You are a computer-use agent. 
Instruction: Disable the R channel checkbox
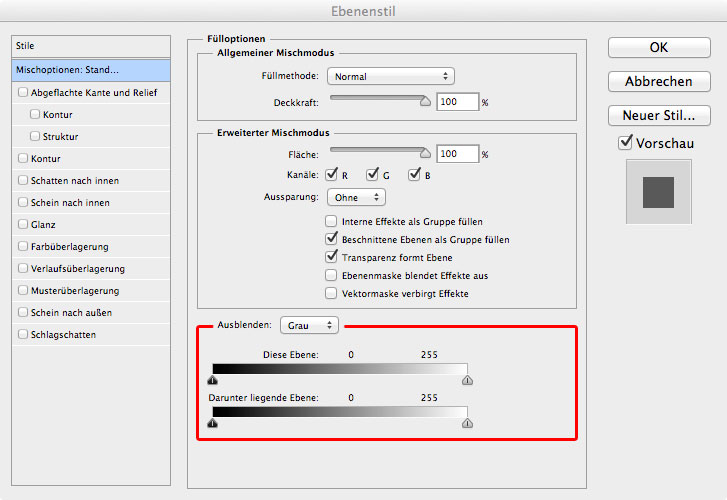(333, 176)
